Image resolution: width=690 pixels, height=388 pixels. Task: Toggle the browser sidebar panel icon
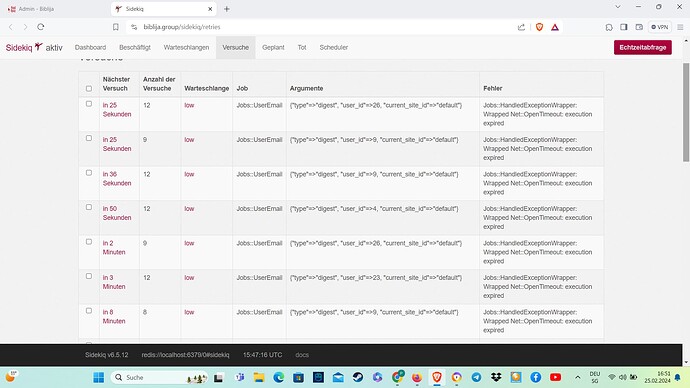click(624, 27)
